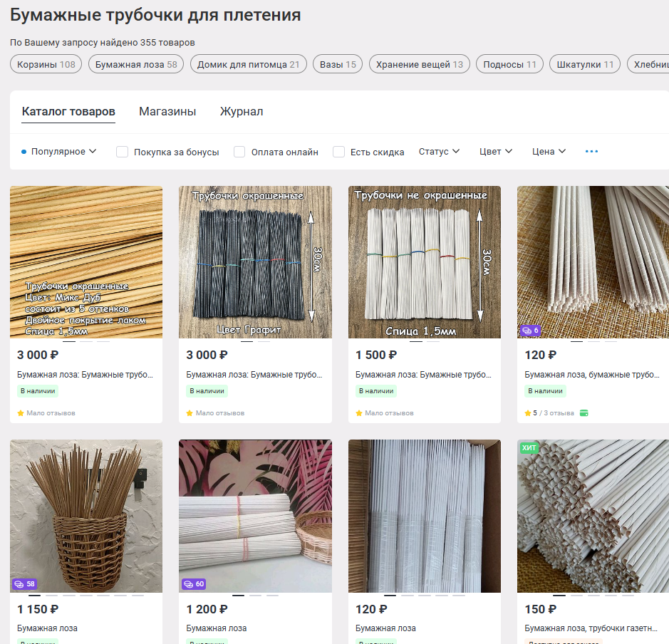Select the Корзины 108 category chip
The image size is (669, 644).
pos(46,64)
